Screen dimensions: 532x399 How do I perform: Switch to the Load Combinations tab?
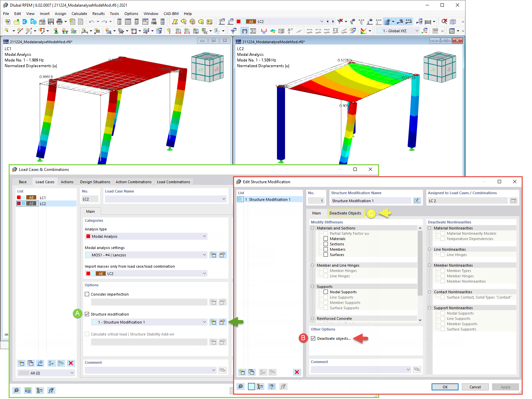click(173, 182)
